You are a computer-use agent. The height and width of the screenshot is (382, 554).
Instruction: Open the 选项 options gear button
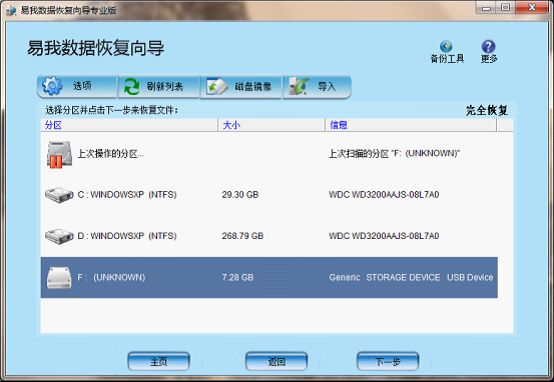77,86
